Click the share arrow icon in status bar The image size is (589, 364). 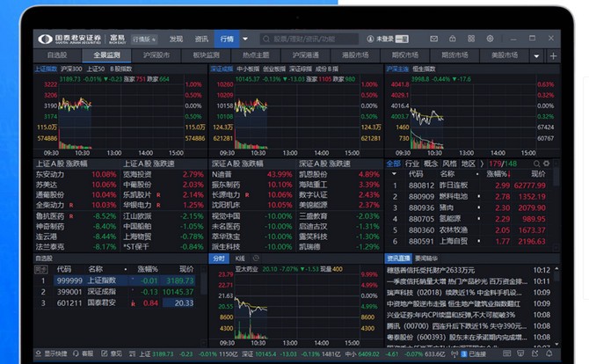tap(534, 353)
